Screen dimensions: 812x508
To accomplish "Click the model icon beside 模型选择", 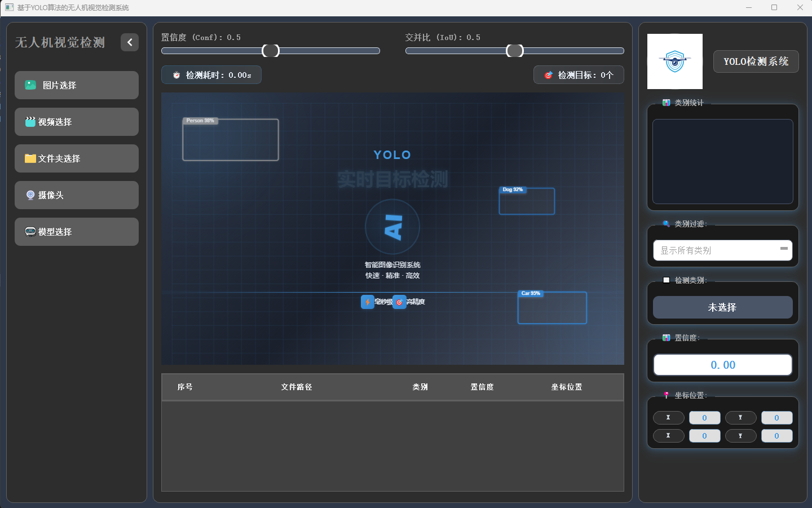I will coord(30,231).
